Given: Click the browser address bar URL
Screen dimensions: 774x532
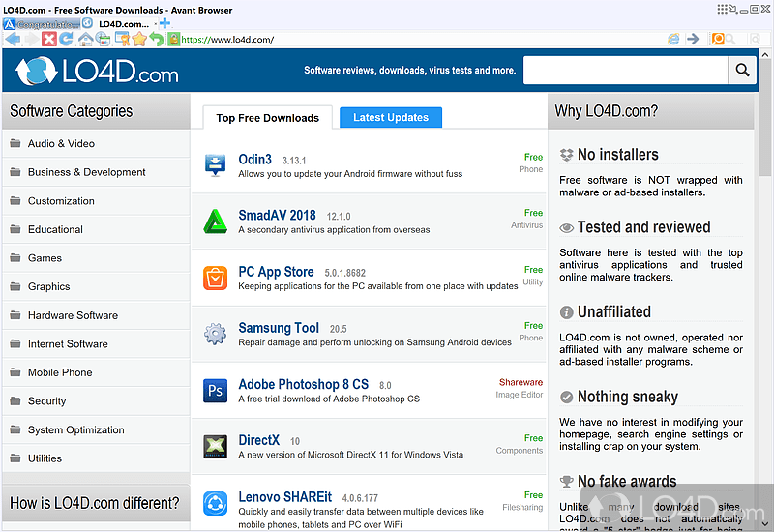Looking at the screenshot, I should pos(227,40).
